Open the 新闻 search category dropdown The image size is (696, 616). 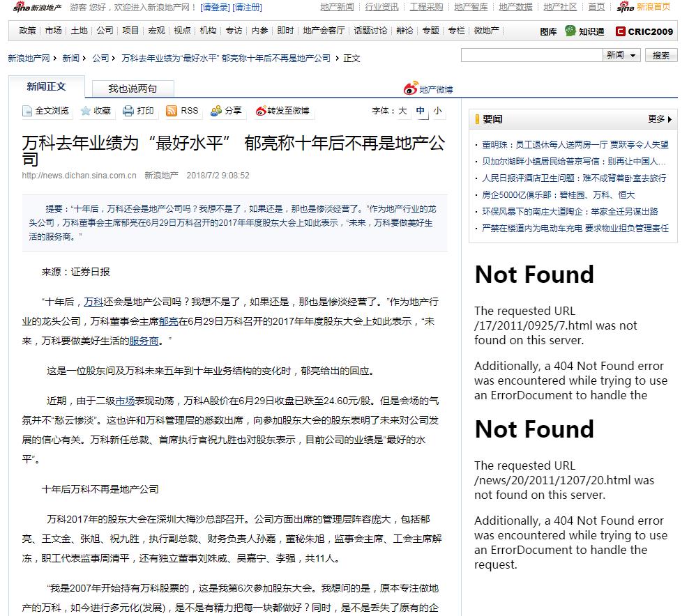[621, 55]
